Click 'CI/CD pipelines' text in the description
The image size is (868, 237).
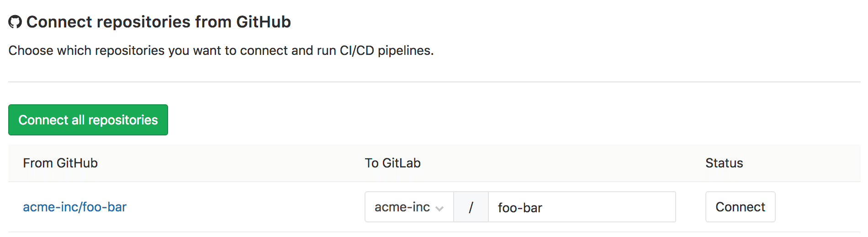386,50
